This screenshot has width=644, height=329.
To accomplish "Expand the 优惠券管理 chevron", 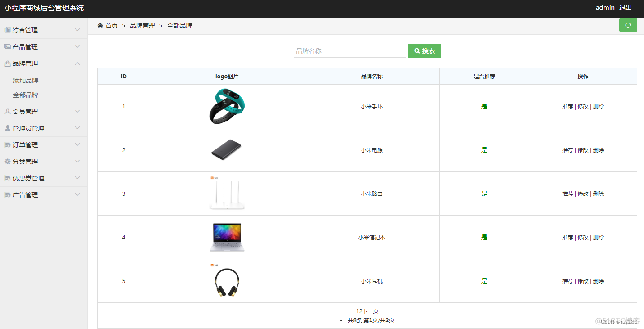I will 77,178.
